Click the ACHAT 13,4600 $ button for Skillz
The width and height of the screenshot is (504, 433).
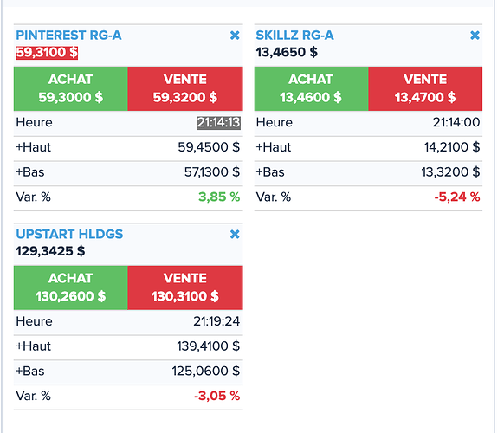[311, 88]
